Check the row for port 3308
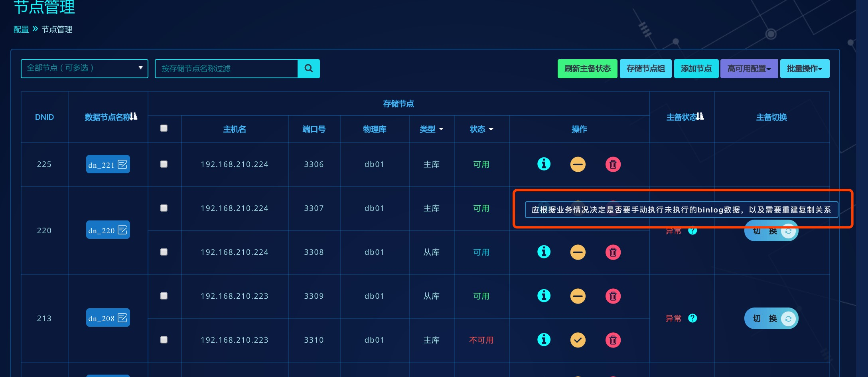Viewport: 868px width, 377px height. tap(164, 252)
